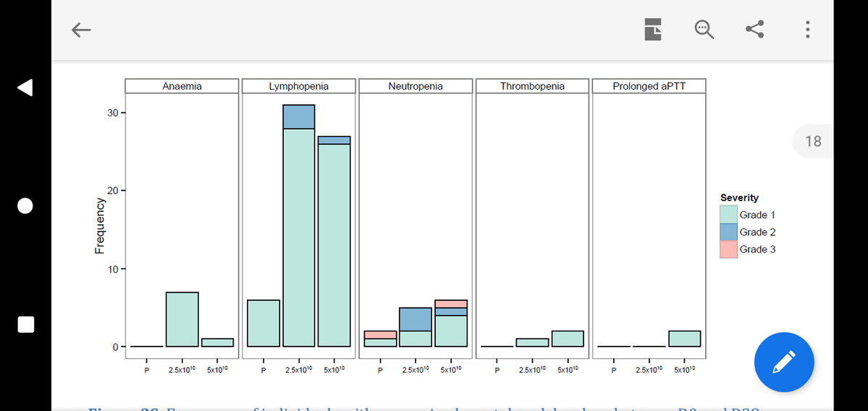Click the Grade 2 blue legend swatch
The height and width of the screenshot is (411, 868).
[728, 232]
